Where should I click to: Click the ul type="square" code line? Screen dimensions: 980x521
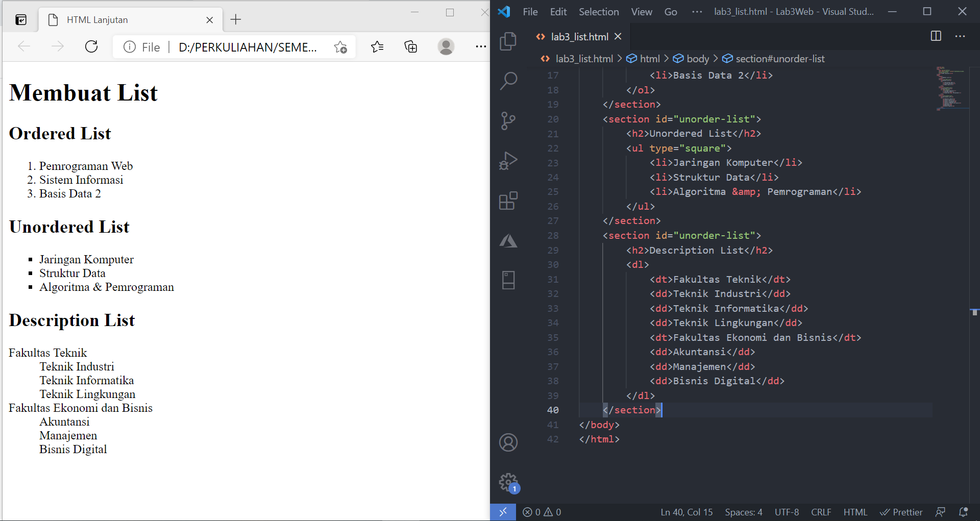pyautogui.click(x=679, y=148)
